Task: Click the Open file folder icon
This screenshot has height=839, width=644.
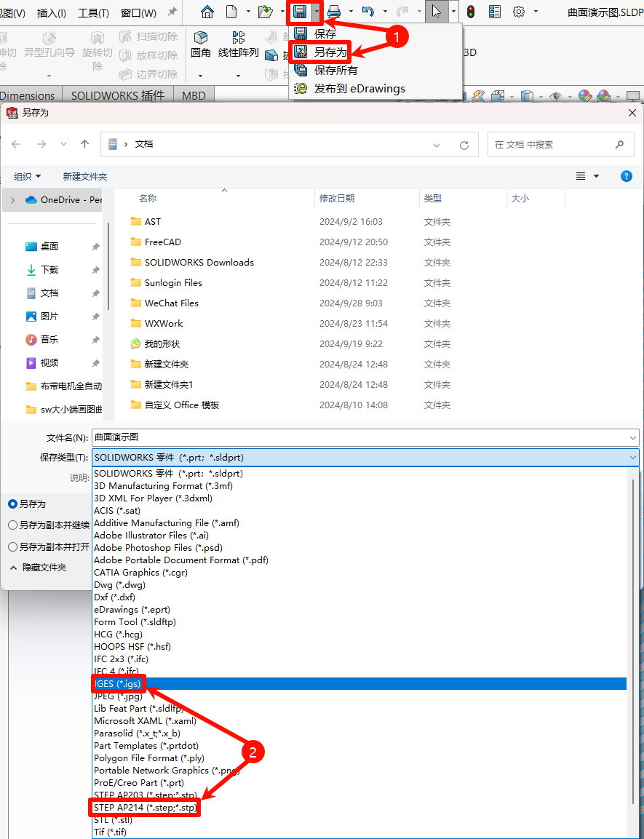Action: [266, 12]
